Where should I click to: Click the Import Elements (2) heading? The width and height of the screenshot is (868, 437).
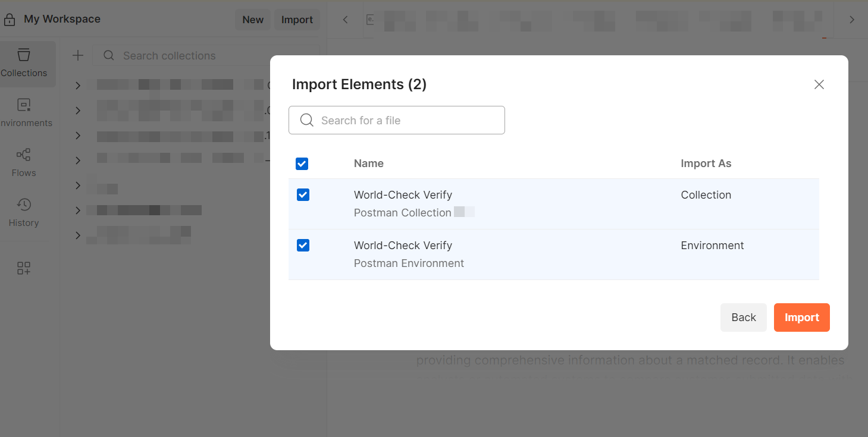pyautogui.click(x=359, y=84)
